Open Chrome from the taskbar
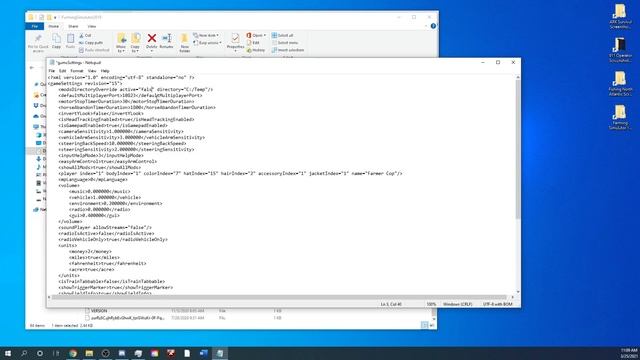640x360 pixels. pos(73,353)
